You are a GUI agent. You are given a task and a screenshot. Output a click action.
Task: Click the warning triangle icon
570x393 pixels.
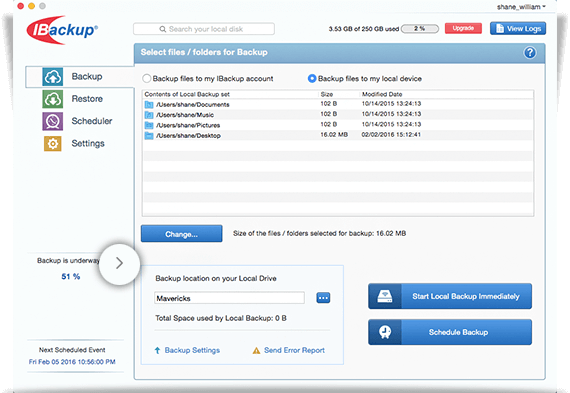tap(256, 350)
